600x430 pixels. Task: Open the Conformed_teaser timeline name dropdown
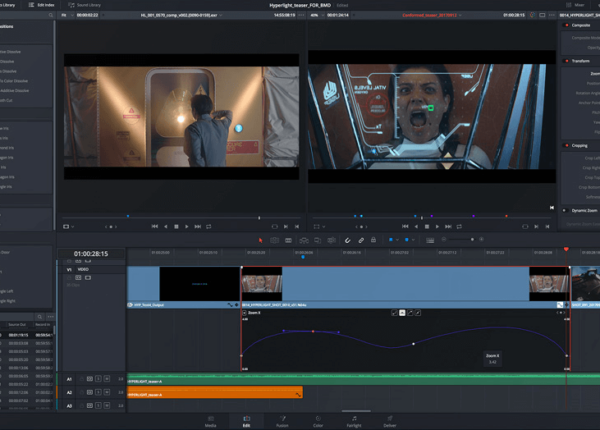432,15
